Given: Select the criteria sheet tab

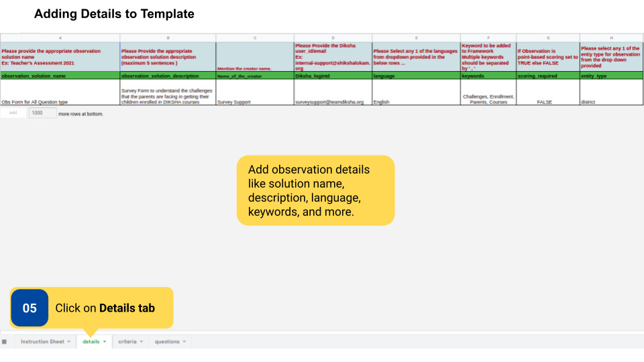Looking at the screenshot, I should click(127, 342).
